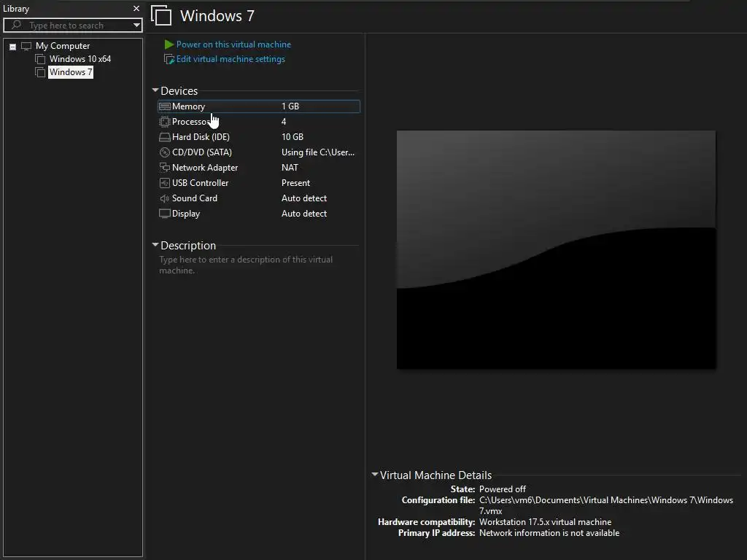
Task: Click the Powered off state value
Action: click(502, 489)
